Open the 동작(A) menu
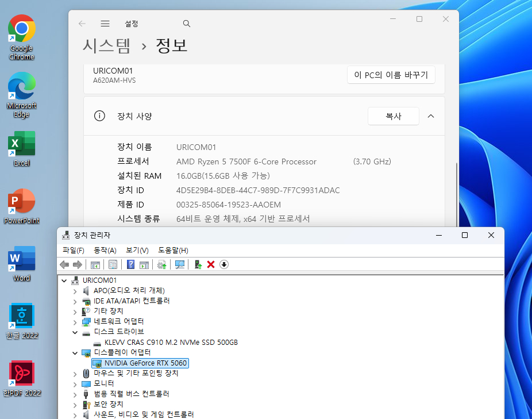The image size is (532, 419). (104, 250)
